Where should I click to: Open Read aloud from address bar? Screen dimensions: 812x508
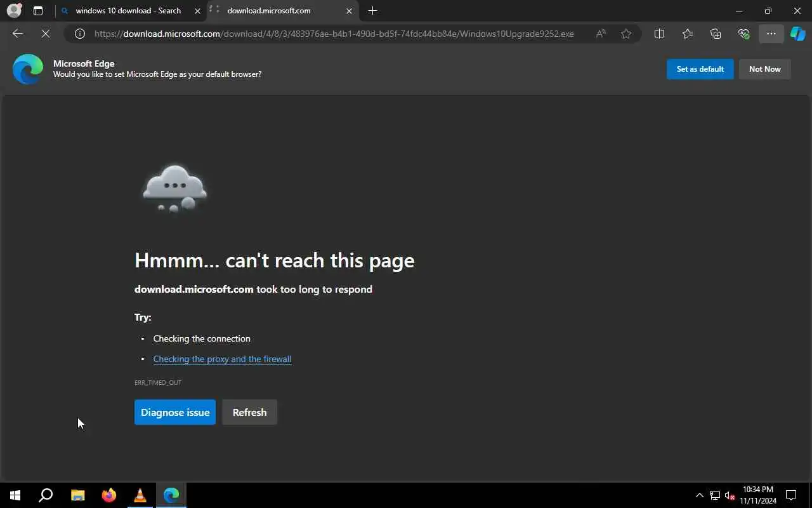(x=601, y=34)
